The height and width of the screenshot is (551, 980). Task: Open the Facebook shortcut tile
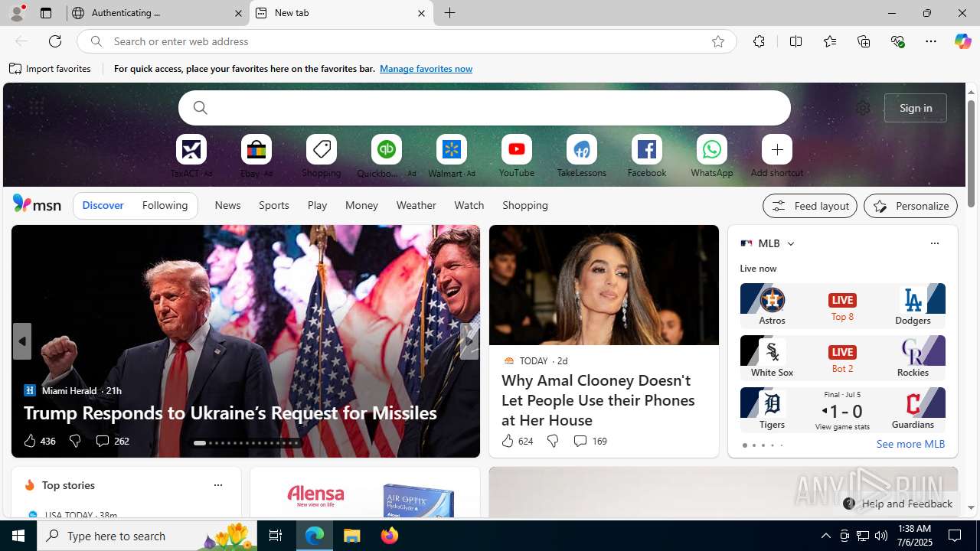(647, 150)
